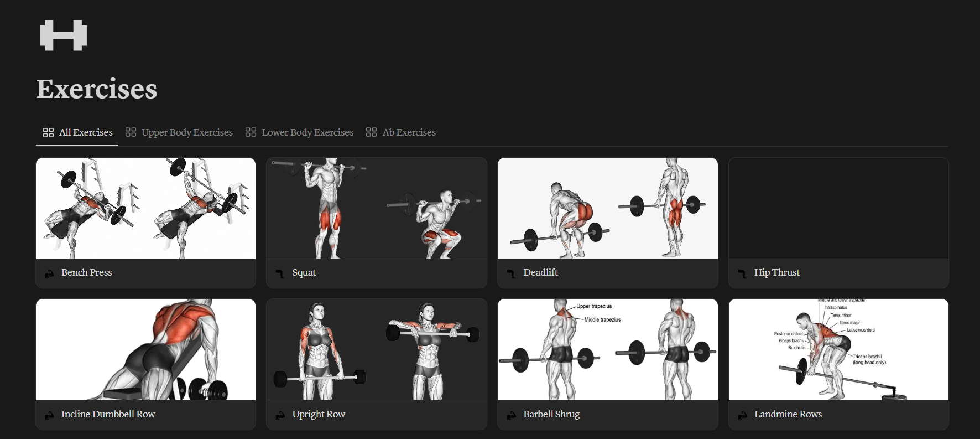Image resolution: width=980 pixels, height=439 pixels.
Task: Click the dumbbell page icon
Action: pyautogui.click(x=63, y=35)
